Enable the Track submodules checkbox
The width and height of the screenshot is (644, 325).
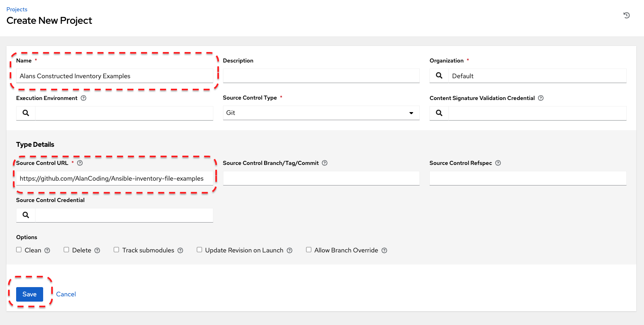click(117, 250)
